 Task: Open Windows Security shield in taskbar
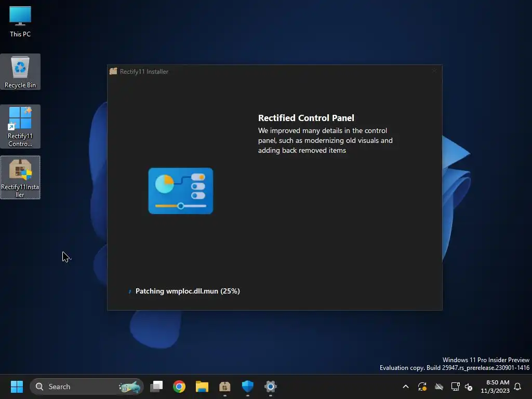(248, 387)
